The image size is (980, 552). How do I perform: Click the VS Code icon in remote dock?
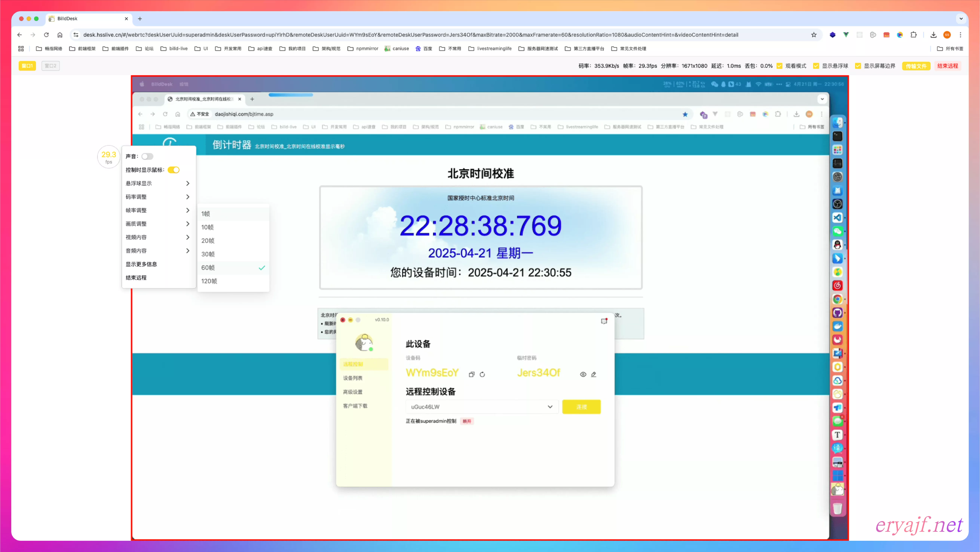837,217
